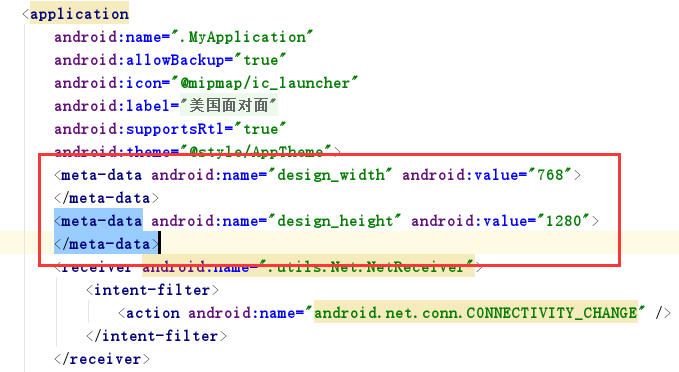Click the android:label Chinese text value
Viewport: 679px width, 372px height.
(x=229, y=106)
